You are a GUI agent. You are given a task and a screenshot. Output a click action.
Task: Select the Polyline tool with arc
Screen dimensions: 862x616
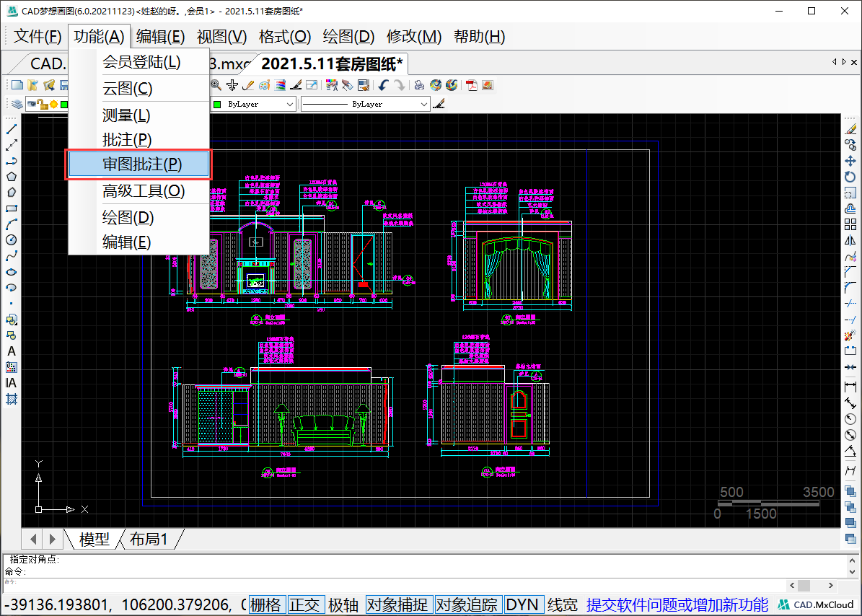point(11,161)
